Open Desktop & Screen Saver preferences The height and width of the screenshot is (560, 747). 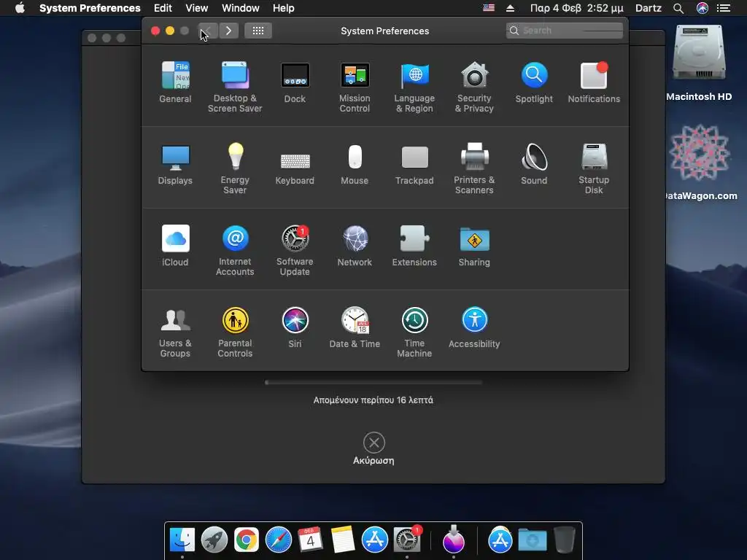click(235, 87)
